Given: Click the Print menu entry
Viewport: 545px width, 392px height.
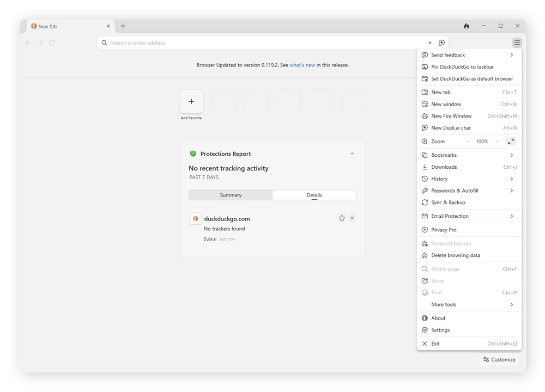Looking at the screenshot, I should [x=469, y=293].
